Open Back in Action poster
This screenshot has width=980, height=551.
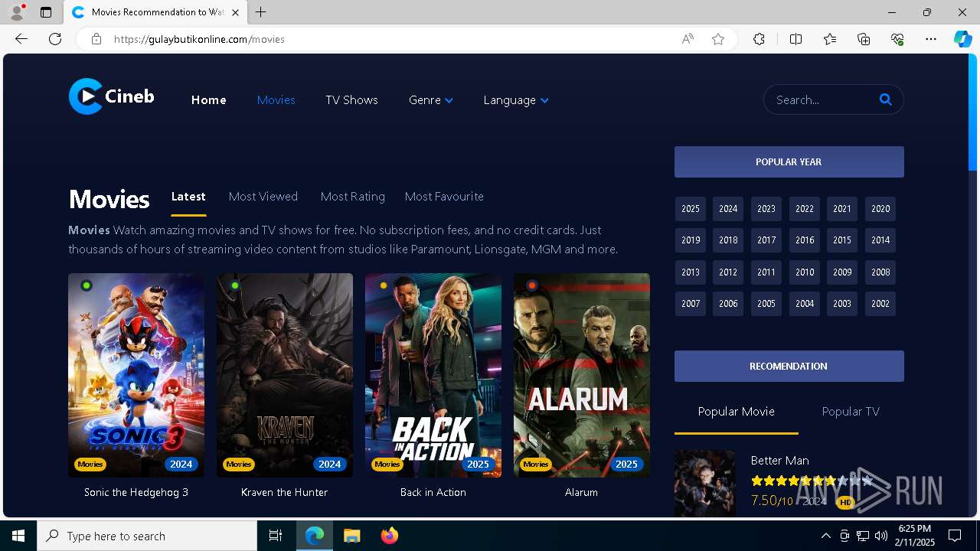433,375
